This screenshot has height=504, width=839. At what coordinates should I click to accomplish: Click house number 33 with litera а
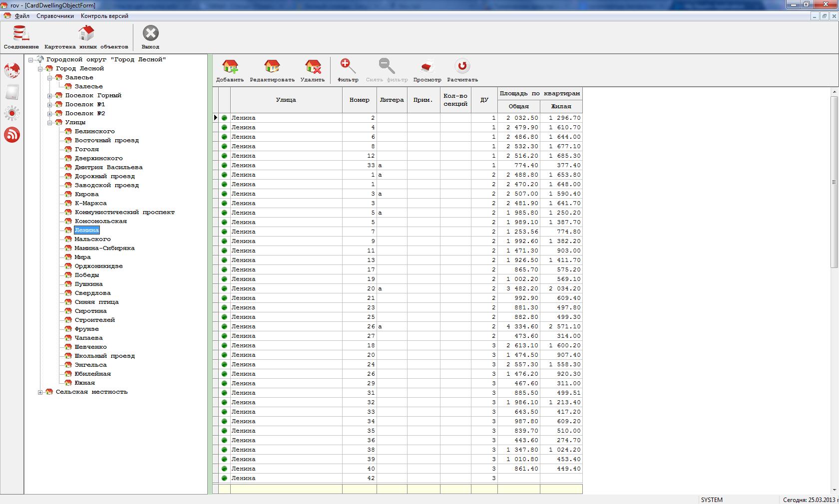coord(360,165)
